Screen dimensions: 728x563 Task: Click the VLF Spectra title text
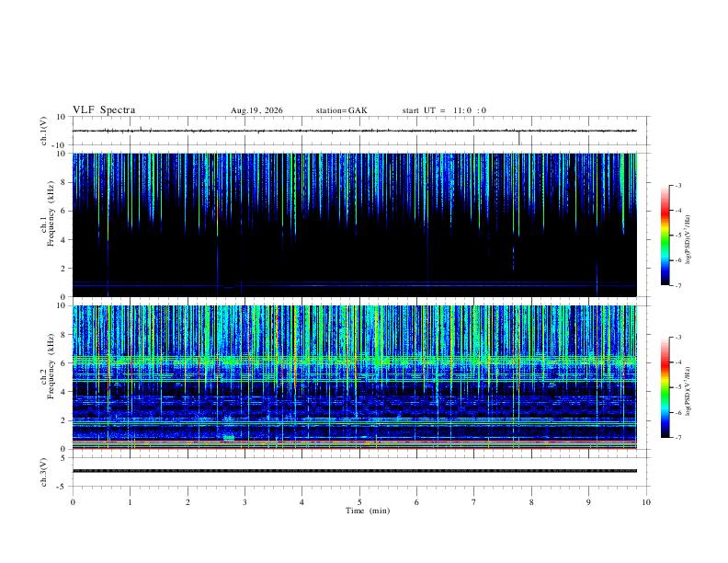point(104,110)
